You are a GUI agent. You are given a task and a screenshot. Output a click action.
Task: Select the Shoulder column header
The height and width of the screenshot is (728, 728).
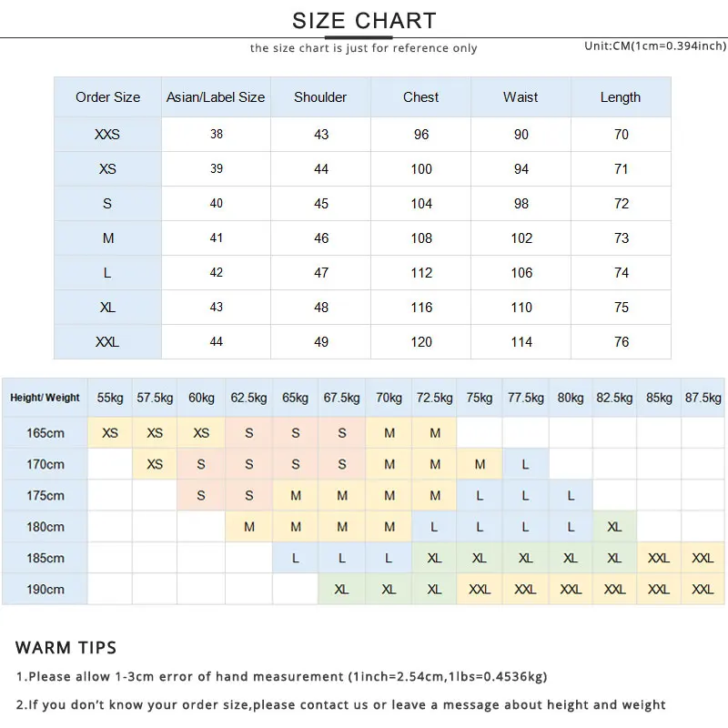tap(320, 97)
